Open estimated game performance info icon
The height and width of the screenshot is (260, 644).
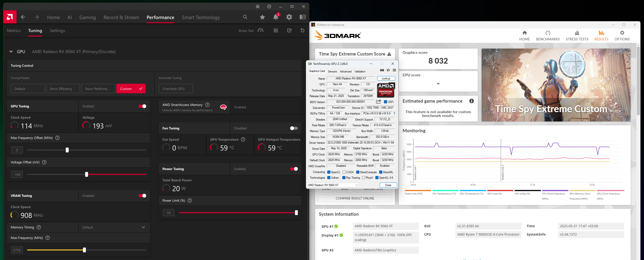[x=472, y=101]
